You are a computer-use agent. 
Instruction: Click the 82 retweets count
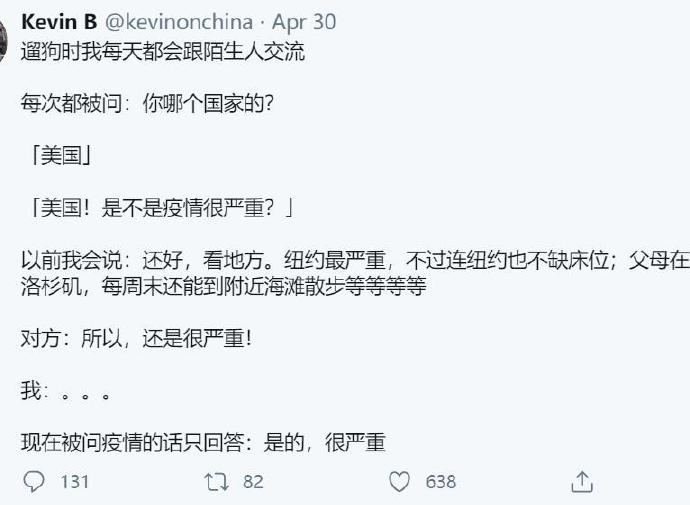(253, 482)
